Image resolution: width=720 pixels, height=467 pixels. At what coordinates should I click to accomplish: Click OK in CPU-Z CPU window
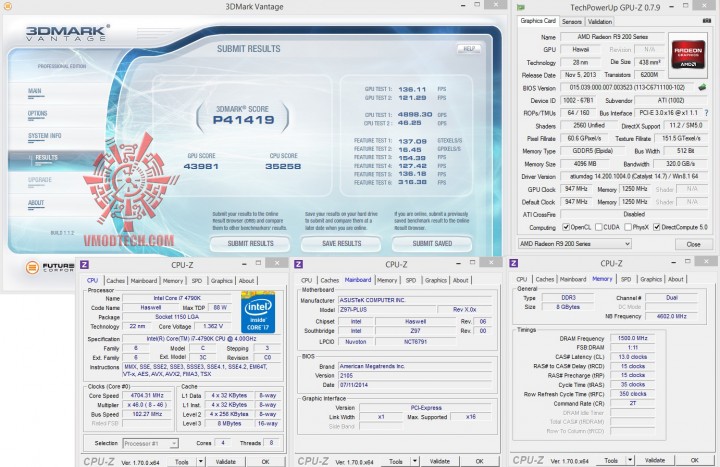[265, 461]
